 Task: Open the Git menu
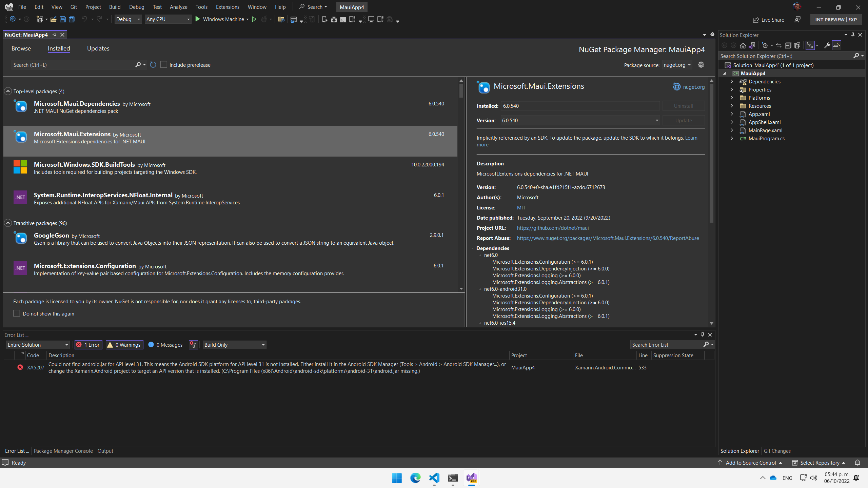click(x=73, y=7)
